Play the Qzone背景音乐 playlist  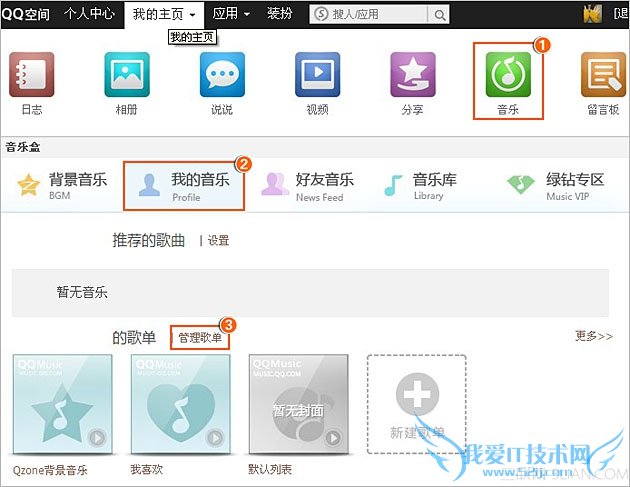(97, 438)
